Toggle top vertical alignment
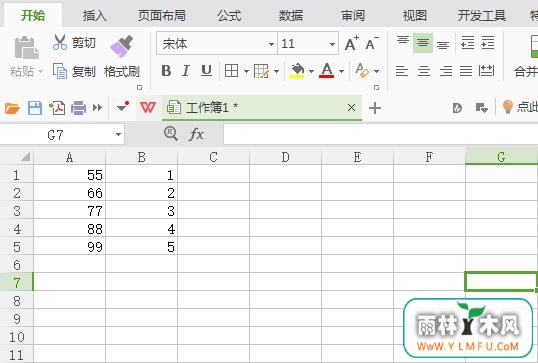The image size is (538, 363). (x=403, y=40)
